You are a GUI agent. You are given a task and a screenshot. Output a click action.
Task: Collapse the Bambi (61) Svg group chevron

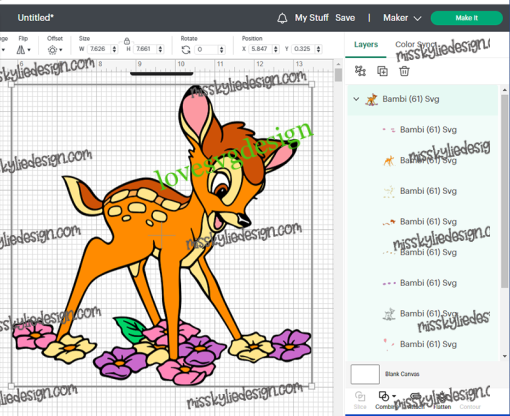tap(356, 99)
